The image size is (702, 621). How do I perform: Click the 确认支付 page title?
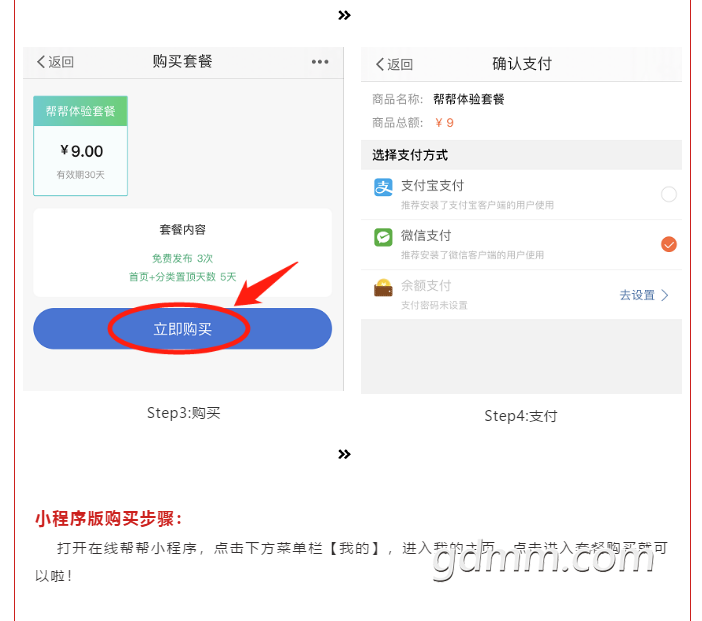click(521, 64)
